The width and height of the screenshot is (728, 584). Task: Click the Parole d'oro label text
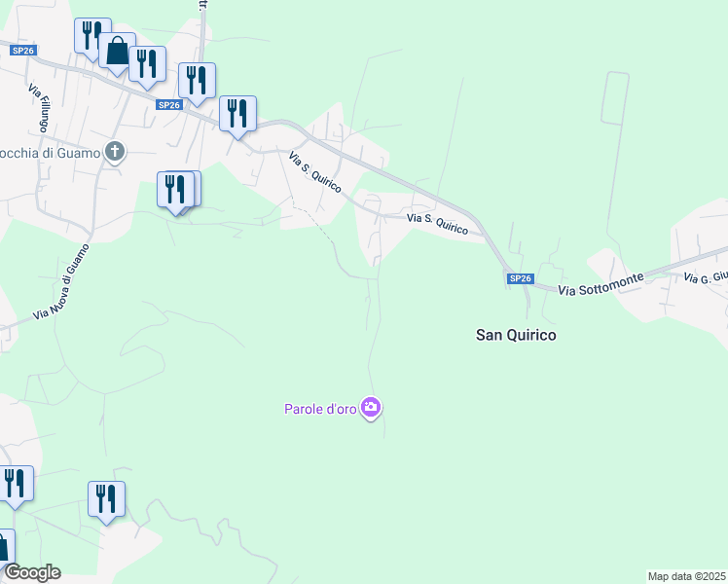point(320,409)
